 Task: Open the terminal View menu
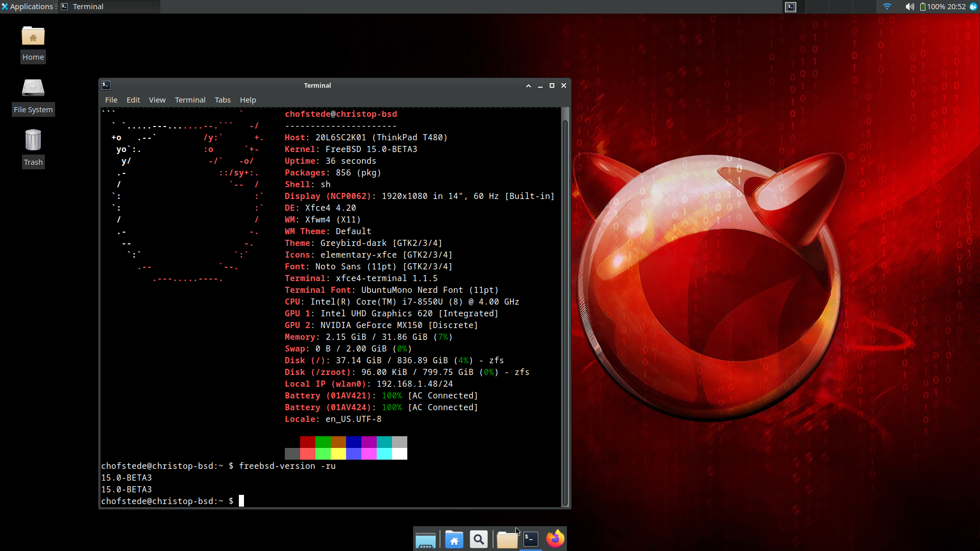pos(157,100)
